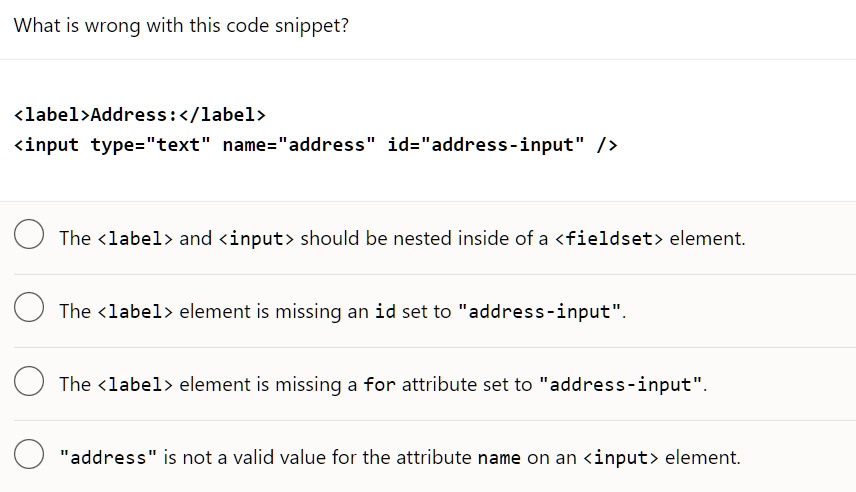Click the <fieldset> tag in first answer
This screenshot has width=856, height=492.
click(x=609, y=239)
